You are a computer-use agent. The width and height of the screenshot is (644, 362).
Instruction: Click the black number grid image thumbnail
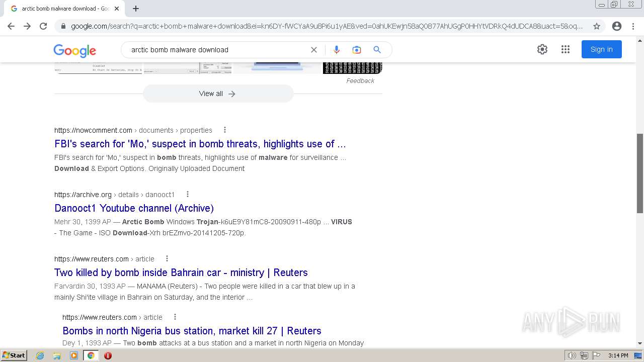click(x=353, y=68)
